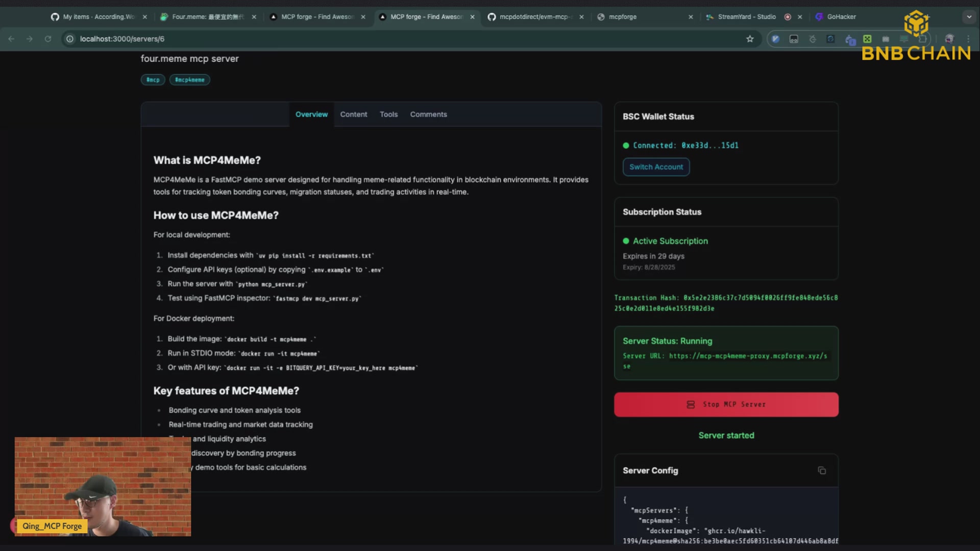This screenshot has width=980, height=551.
Task: Click the 'Expiry: 8/28/2025' text
Action: (649, 267)
